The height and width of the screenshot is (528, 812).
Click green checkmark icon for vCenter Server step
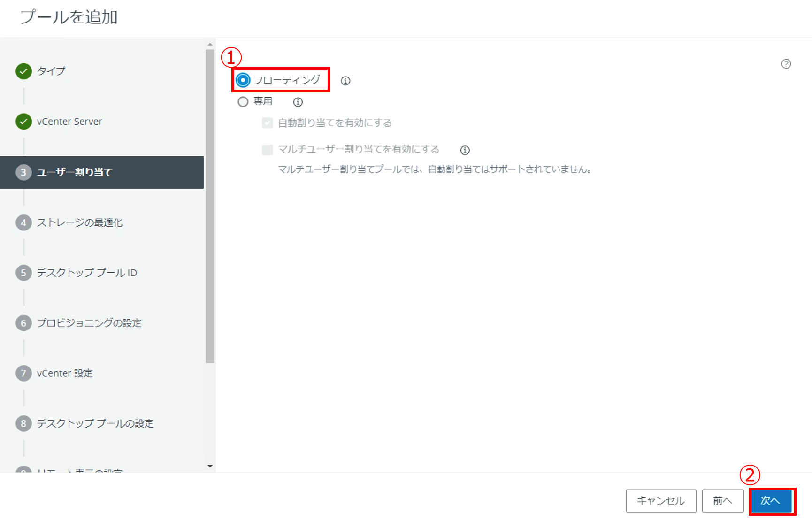click(x=23, y=122)
